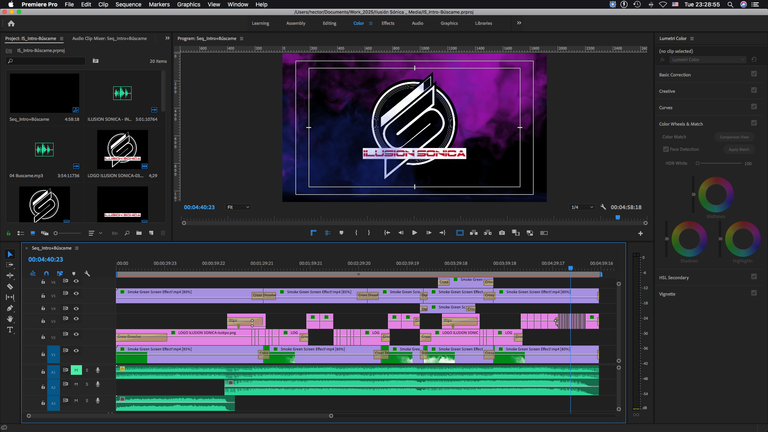
Task: Select the Hand tool
Action: click(x=10, y=319)
